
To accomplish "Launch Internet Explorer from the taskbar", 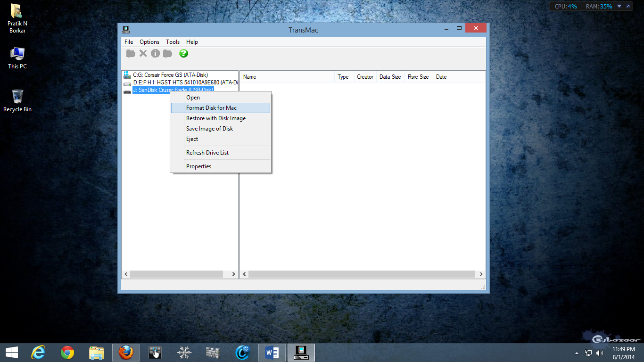I will coord(38,353).
